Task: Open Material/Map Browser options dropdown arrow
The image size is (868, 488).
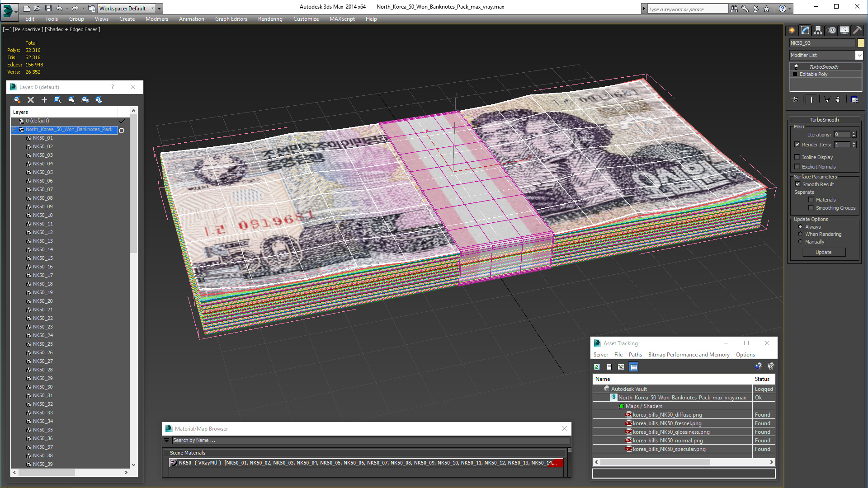Action: point(166,440)
